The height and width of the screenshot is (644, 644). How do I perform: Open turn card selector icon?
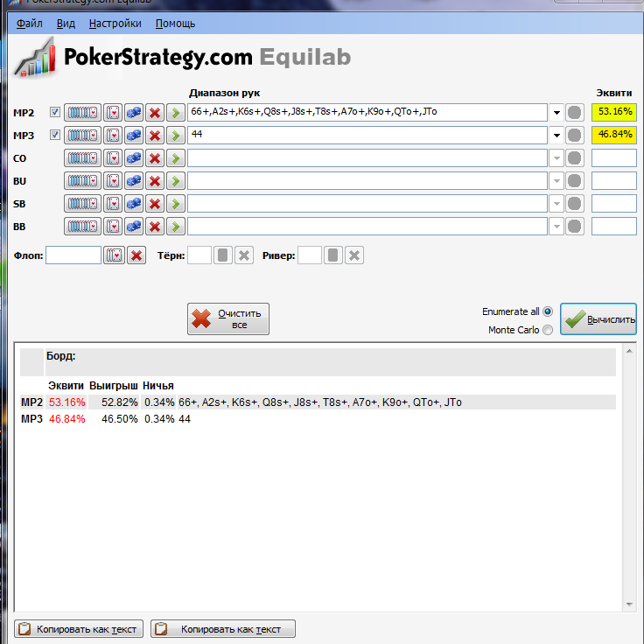click(223, 255)
